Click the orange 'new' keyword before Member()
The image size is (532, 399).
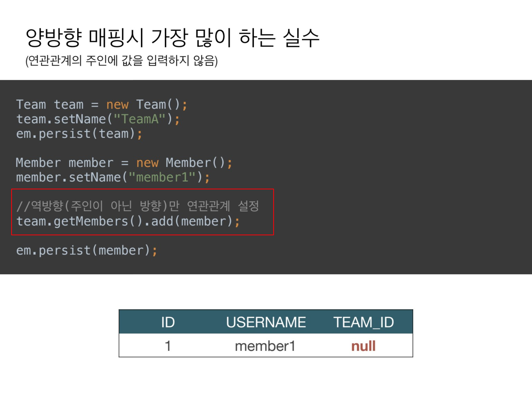pyautogui.click(x=147, y=163)
